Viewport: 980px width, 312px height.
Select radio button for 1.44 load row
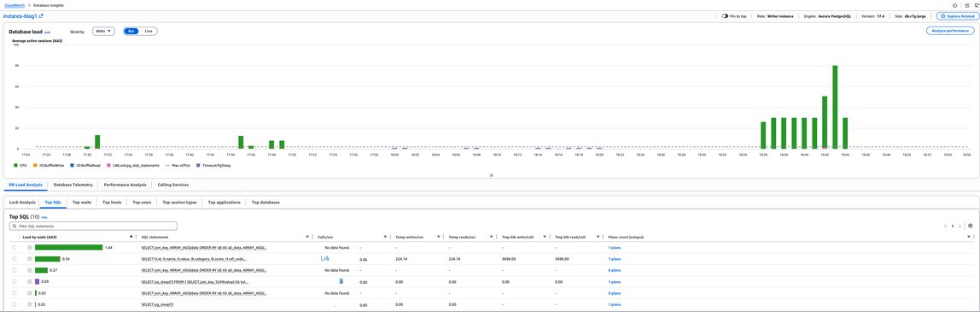(15, 248)
